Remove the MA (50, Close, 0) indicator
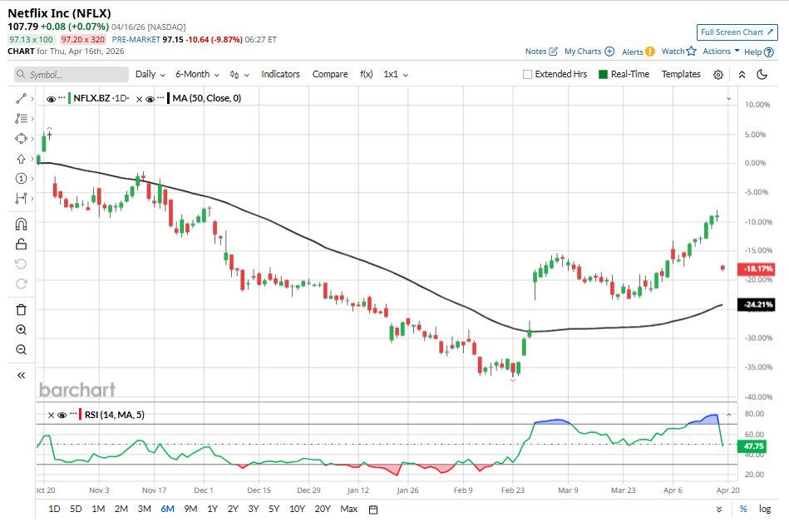This screenshot has height=532, width=789. (x=140, y=99)
